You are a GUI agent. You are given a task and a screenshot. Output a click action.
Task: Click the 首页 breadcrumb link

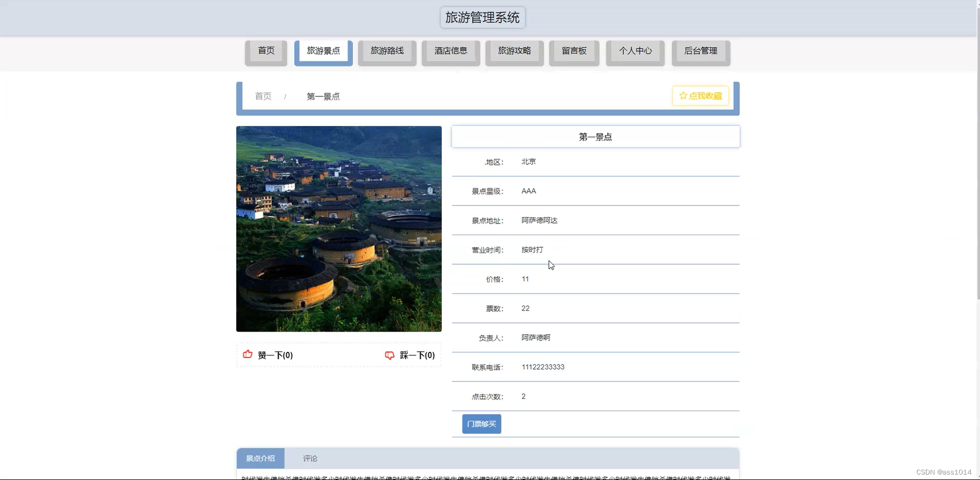pos(263,96)
